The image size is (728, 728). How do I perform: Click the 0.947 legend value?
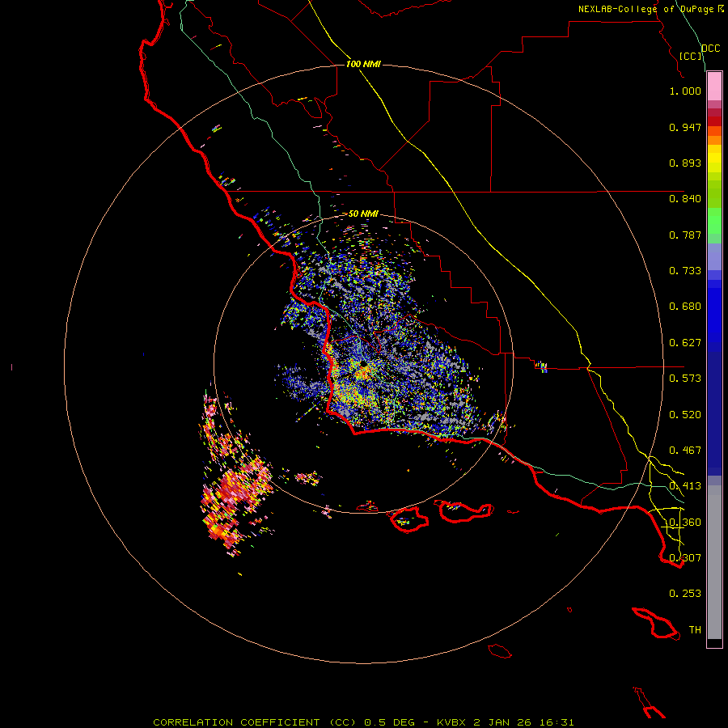click(x=685, y=127)
